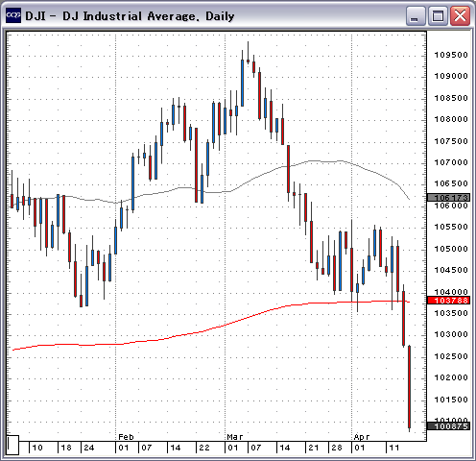This screenshot has width=476, height=461.
Task: Click the gray 106173 moving average label
Action: point(449,197)
